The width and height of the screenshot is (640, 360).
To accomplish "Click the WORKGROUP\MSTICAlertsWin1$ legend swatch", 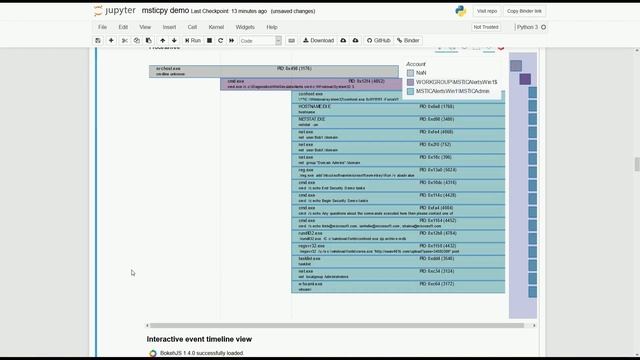I will coord(410,82).
